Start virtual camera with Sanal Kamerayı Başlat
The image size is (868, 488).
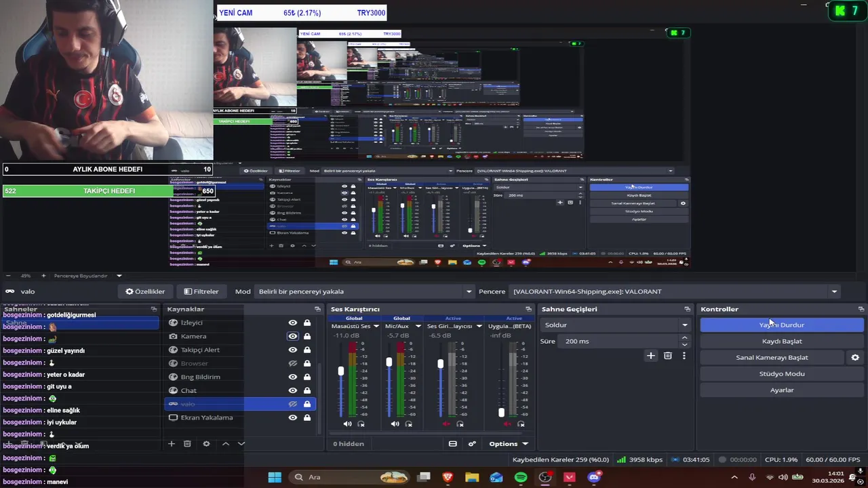pos(772,357)
